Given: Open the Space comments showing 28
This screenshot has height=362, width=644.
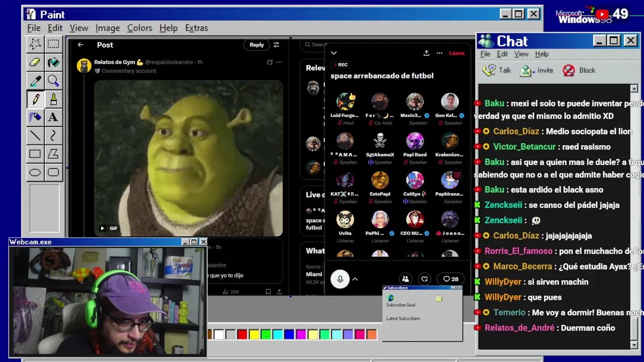Looking at the screenshot, I should pyautogui.click(x=451, y=279).
